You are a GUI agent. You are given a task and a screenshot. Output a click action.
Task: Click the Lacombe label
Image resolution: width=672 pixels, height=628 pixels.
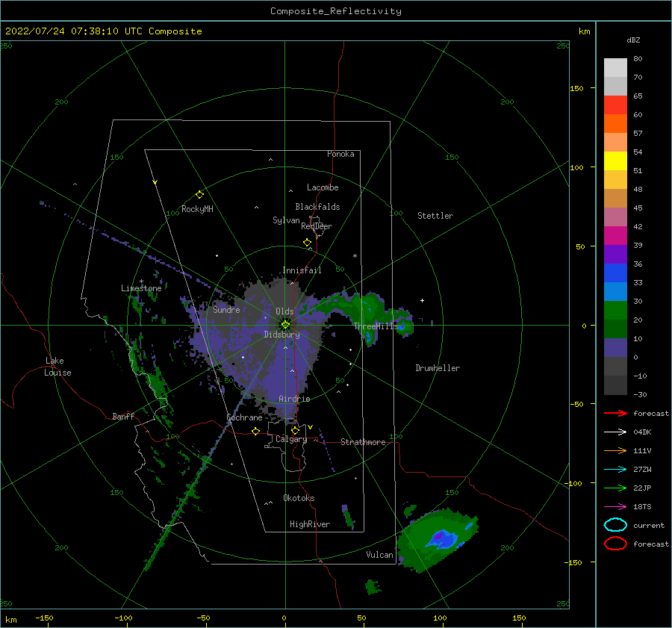(x=323, y=187)
